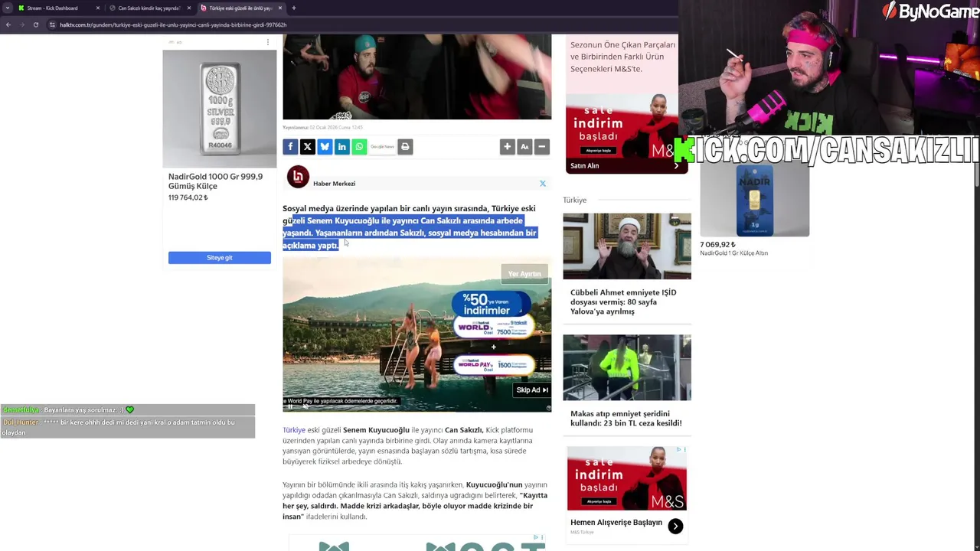The image size is (980, 551).
Task: Go forward in browser
Action: (x=21, y=24)
